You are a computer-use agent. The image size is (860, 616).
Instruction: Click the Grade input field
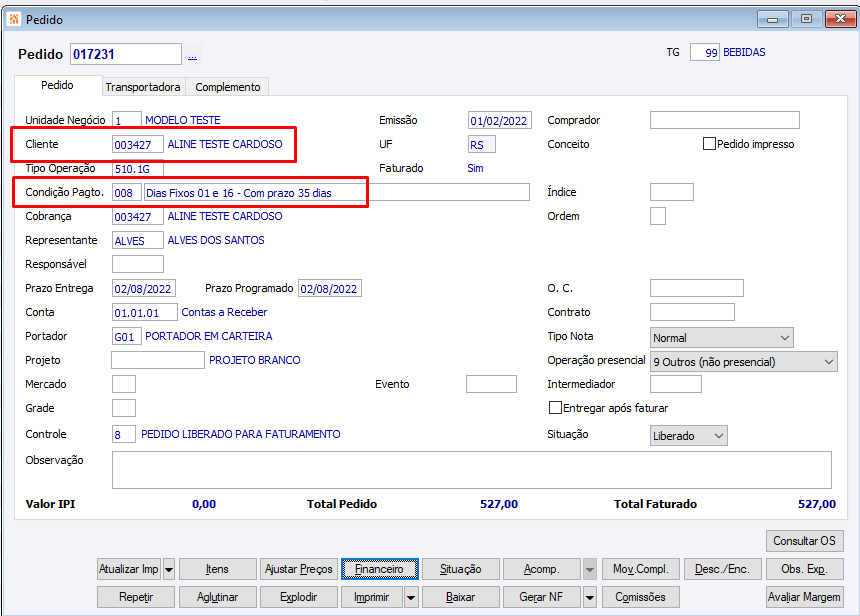123,408
